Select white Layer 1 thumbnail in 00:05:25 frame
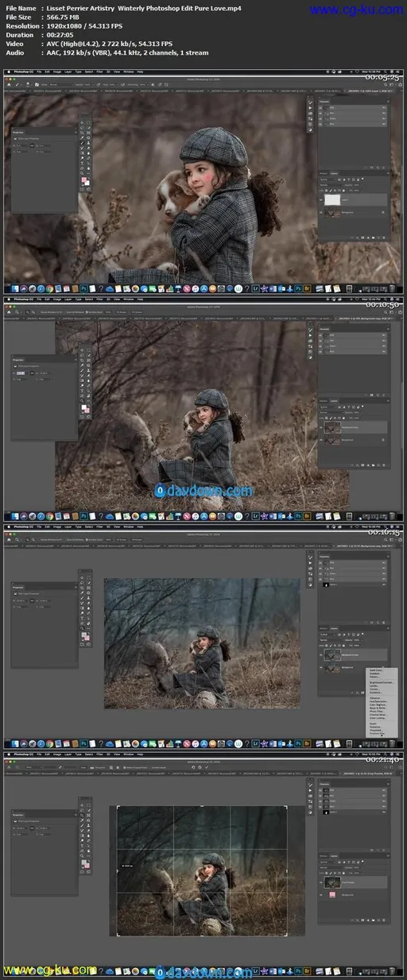This screenshot has height=980, width=407. tap(332, 199)
